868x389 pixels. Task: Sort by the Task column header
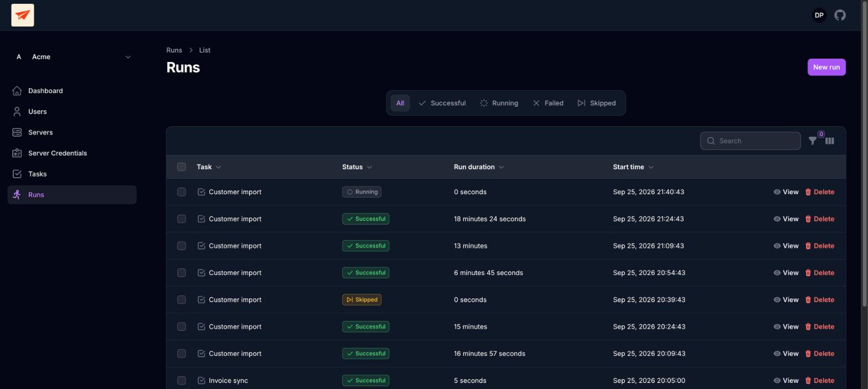(209, 167)
